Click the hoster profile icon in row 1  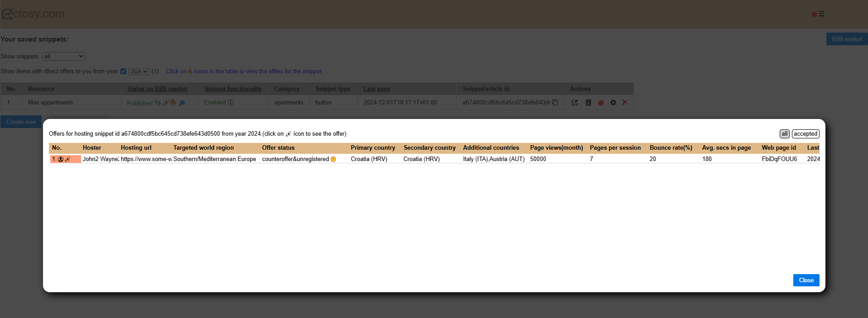click(x=61, y=159)
